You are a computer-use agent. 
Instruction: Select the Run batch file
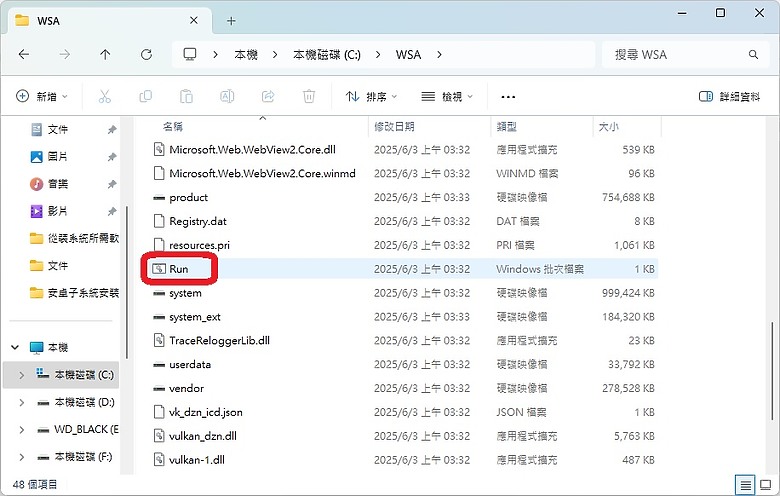[x=179, y=269]
